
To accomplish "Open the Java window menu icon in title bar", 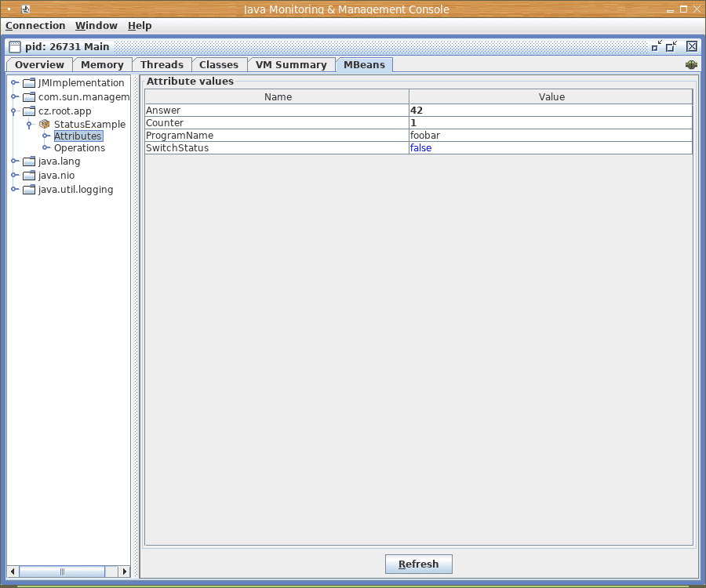I will [x=26, y=9].
